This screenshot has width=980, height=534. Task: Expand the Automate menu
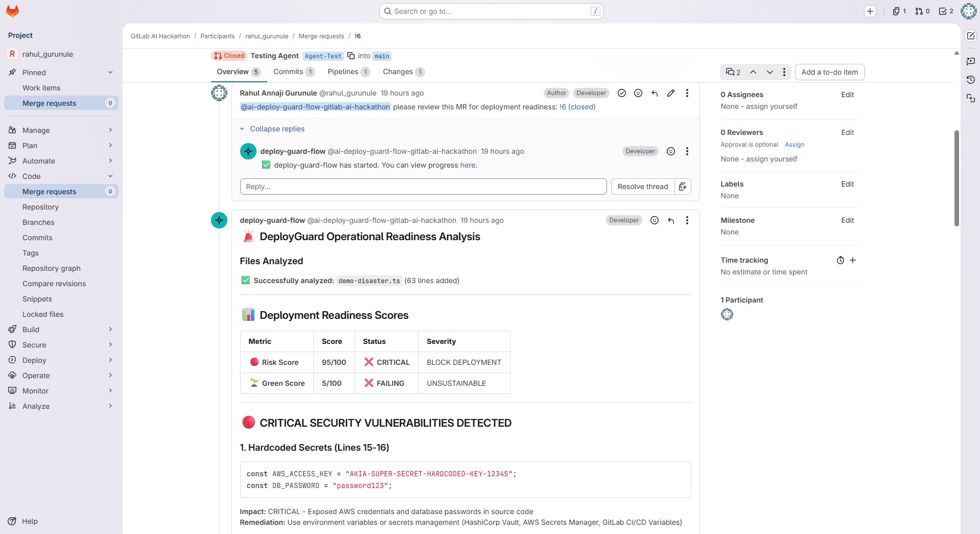pyautogui.click(x=61, y=161)
